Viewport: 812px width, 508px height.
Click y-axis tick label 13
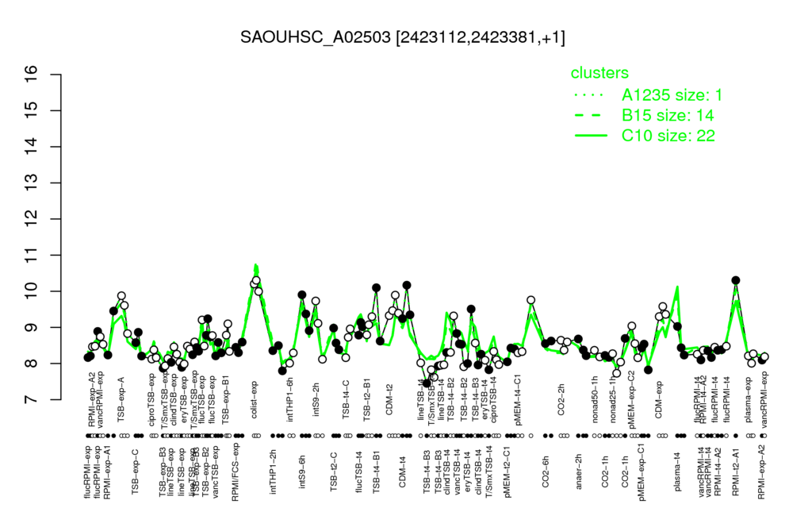click(31, 183)
